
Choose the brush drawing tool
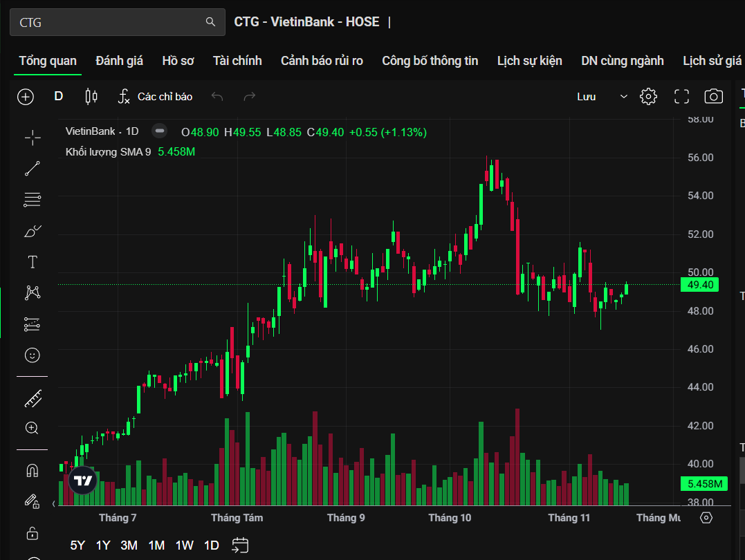click(x=32, y=231)
